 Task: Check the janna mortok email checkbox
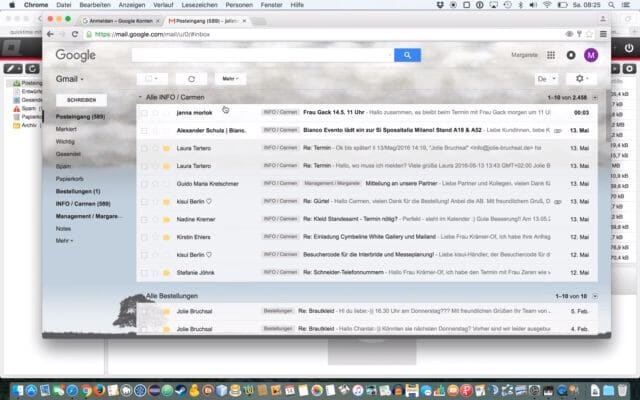144,113
